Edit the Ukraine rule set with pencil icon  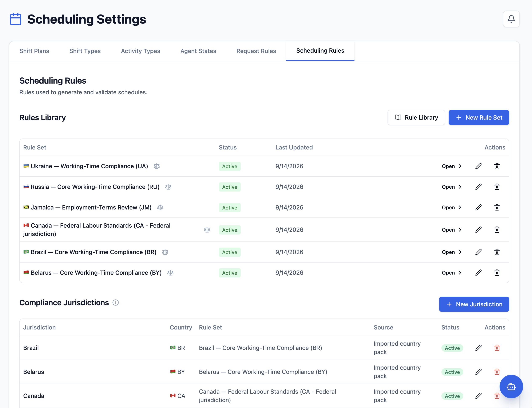(x=478, y=166)
